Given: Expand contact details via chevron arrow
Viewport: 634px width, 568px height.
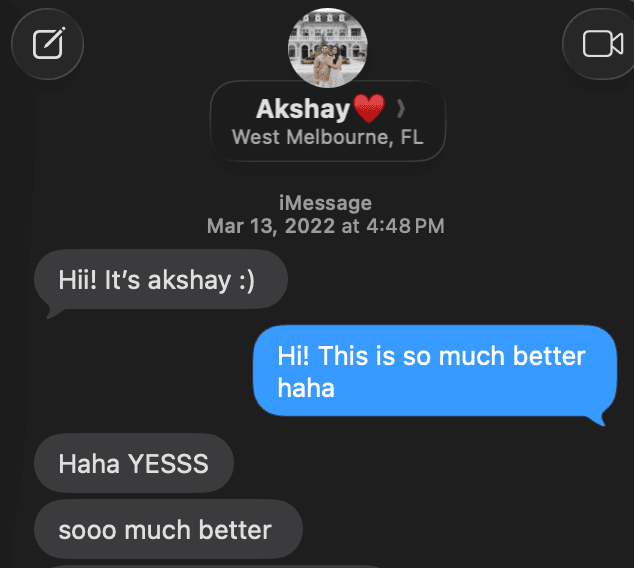Looking at the screenshot, I should pos(400,109).
